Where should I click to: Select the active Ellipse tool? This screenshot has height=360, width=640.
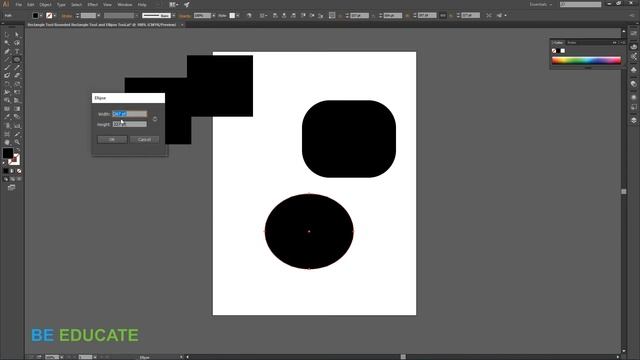(x=17, y=60)
